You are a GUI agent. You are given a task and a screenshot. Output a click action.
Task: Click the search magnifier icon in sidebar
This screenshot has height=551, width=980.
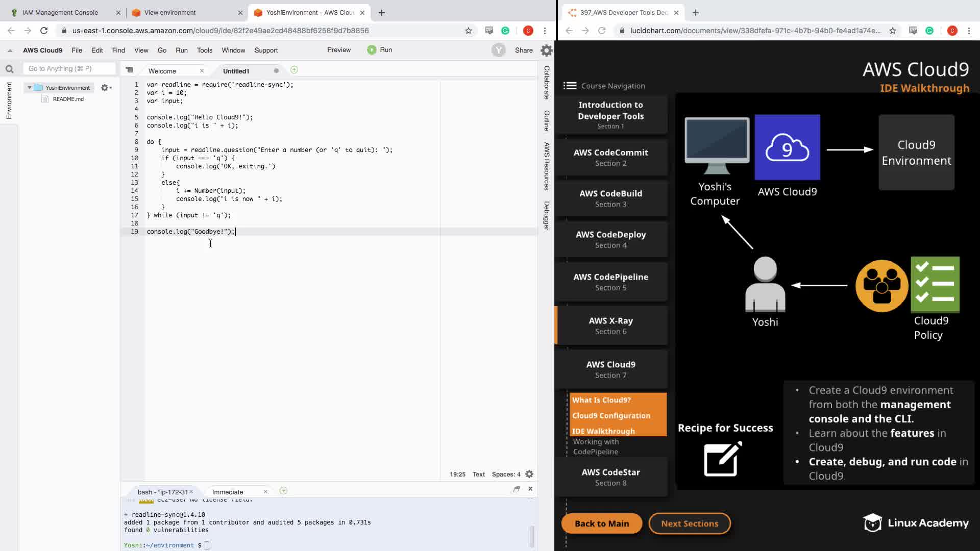click(x=9, y=69)
